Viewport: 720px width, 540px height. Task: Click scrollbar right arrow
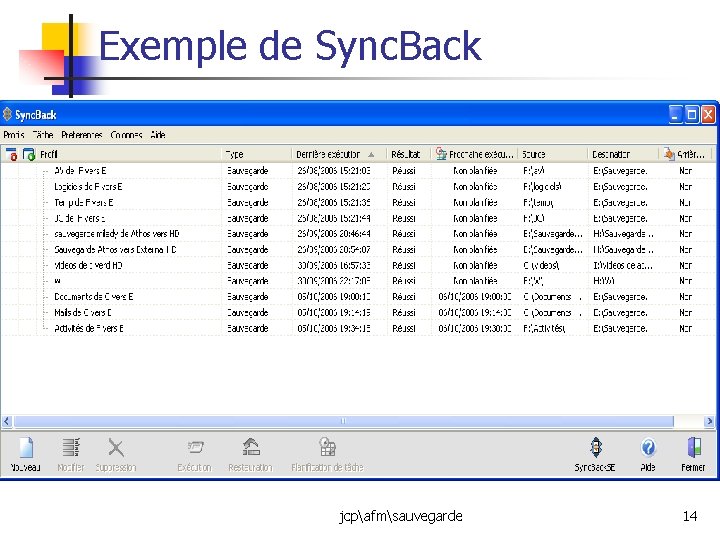click(x=710, y=421)
